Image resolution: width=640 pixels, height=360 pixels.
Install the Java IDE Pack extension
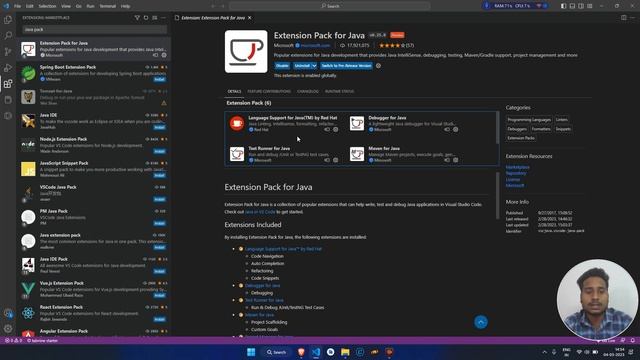[160, 271]
